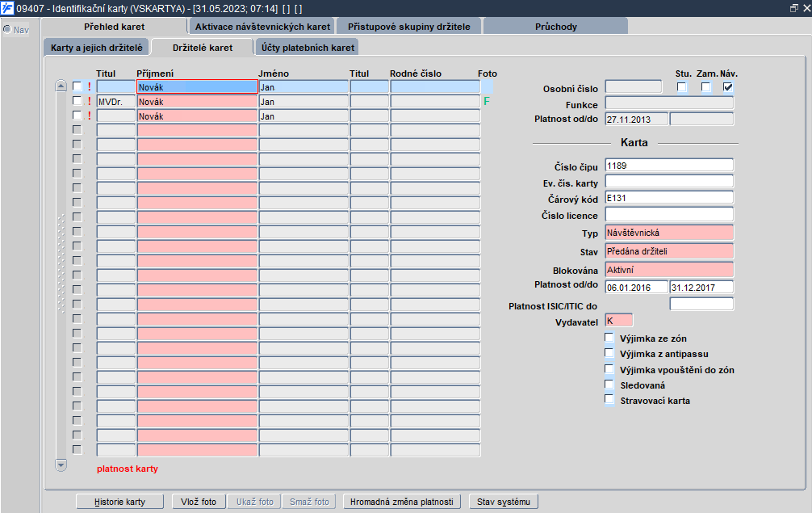
Task: Click red exclamation mark in third Novák row
Action: [89, 116]
